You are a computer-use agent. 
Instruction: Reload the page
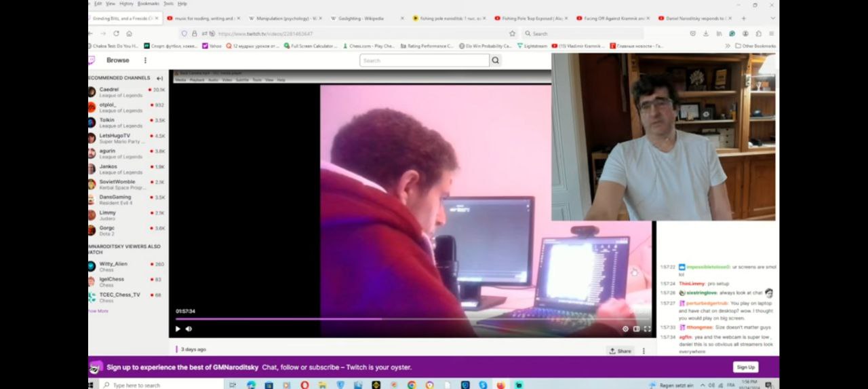pyautogui.click(x=117, y=33)
